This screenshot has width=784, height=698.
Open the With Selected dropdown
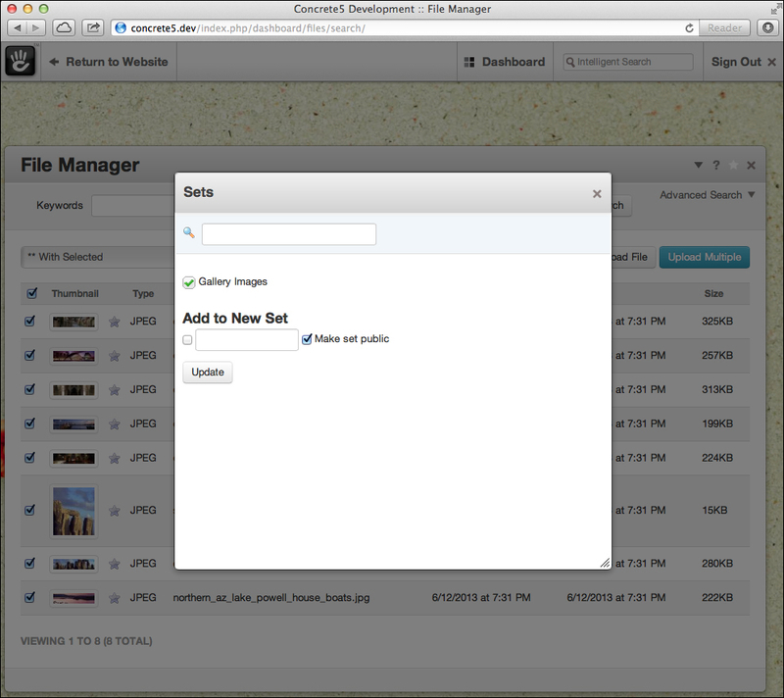pos(97,257)
